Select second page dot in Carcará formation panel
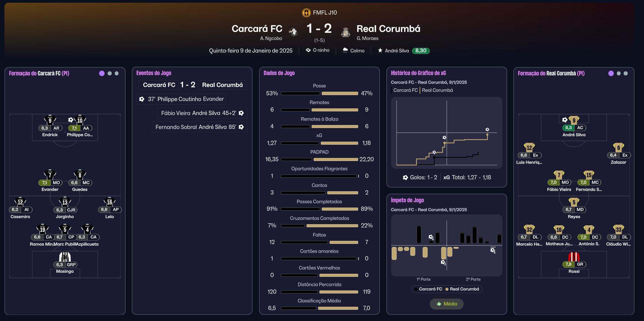Viewport: 644px width, 321px height. click(x=109, y=73)
